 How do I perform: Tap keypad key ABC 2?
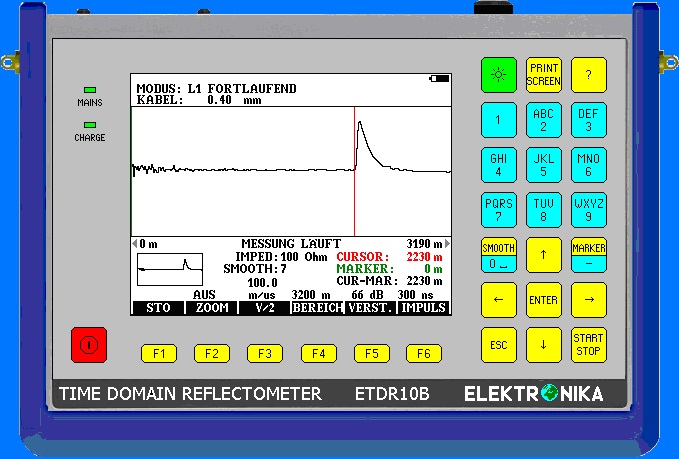coord(543,120)
